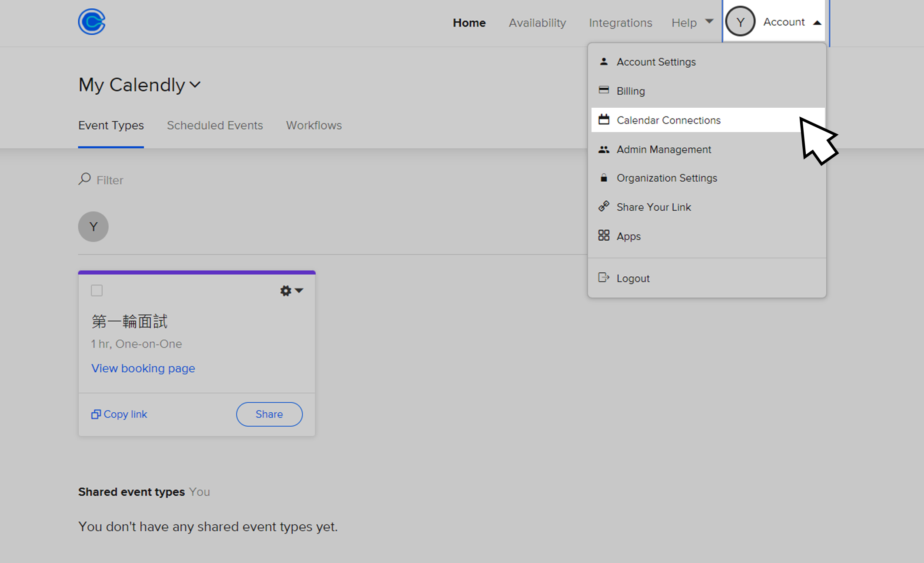This screenshot has height=563, width=924.
Task: Click the Share button
Action: pos(269,414)
